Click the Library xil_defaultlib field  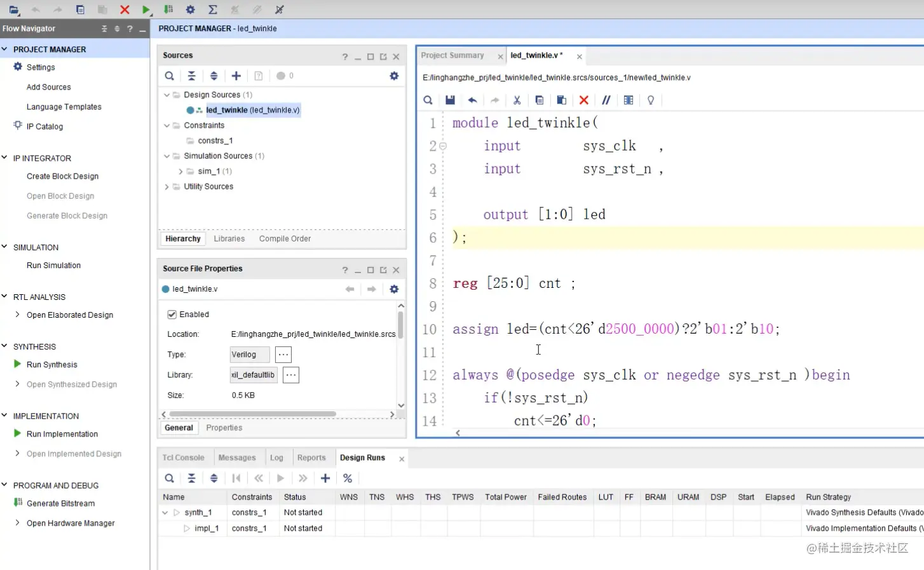click(254, 375)
